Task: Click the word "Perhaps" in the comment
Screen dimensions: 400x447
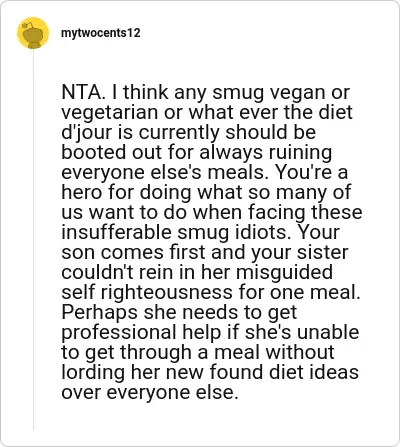Action: pyautogui.click(x=99, y=313)
